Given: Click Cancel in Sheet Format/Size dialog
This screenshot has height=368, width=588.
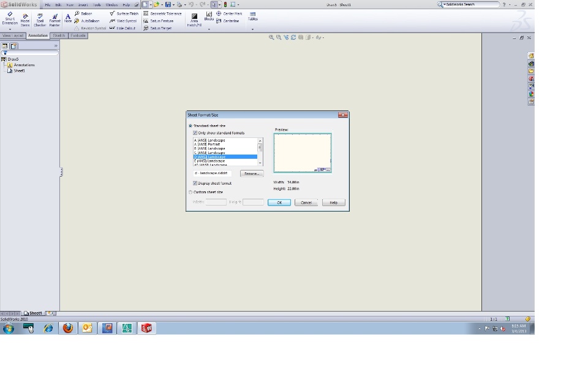Looking at the screenshot, I should pos(306,203).
